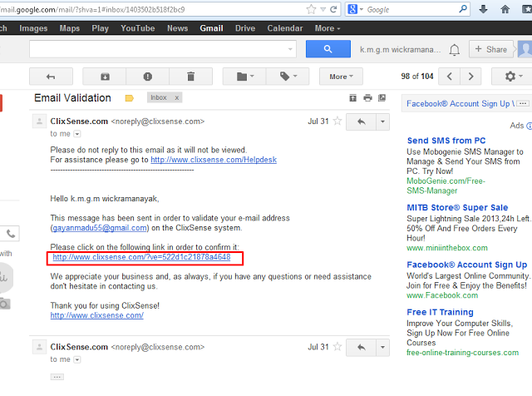Star the second ClixSense message
Image resolution: width=532 pixels, height=396 pixels.
point(337,346)
